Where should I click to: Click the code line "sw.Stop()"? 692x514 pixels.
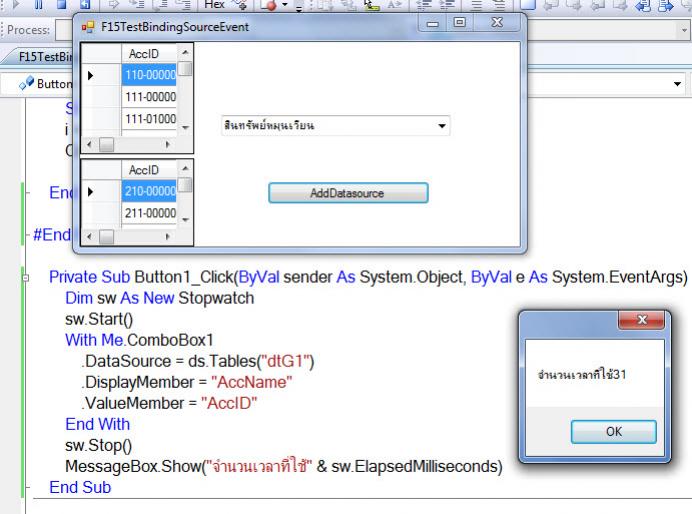click(x=98, y=445)
